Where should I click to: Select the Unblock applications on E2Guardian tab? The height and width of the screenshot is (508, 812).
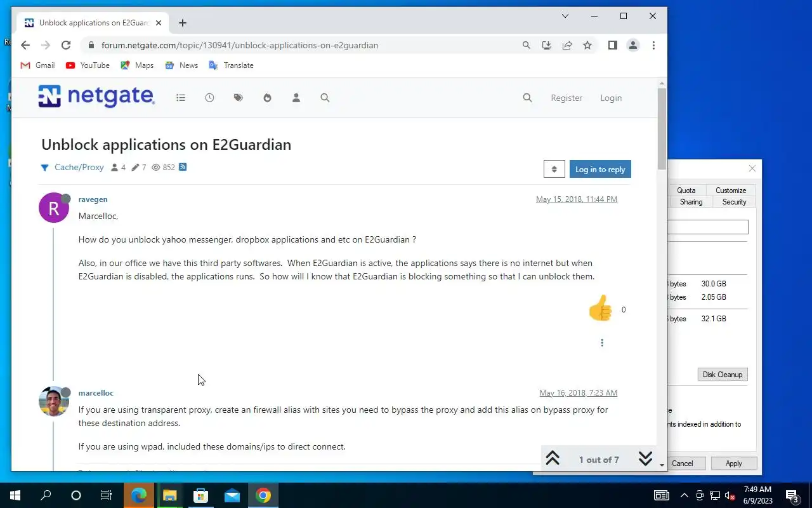click(93, 23)
